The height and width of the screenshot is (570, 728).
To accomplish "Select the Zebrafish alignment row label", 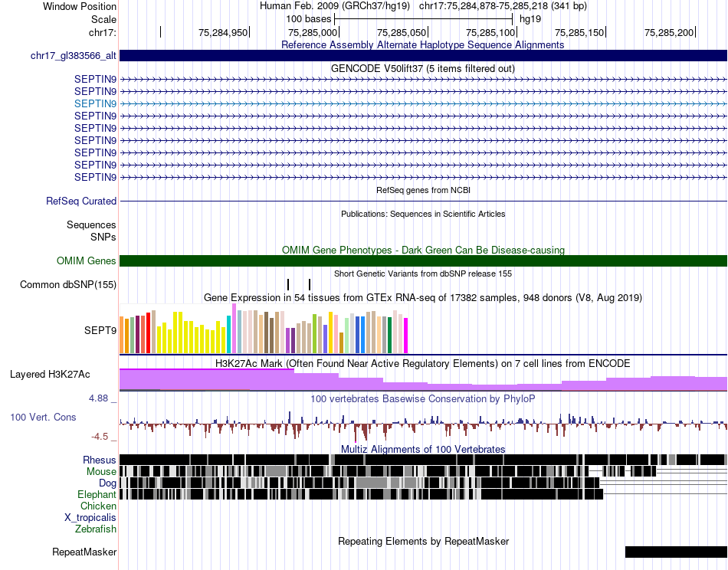I will [x=96, y=529].
